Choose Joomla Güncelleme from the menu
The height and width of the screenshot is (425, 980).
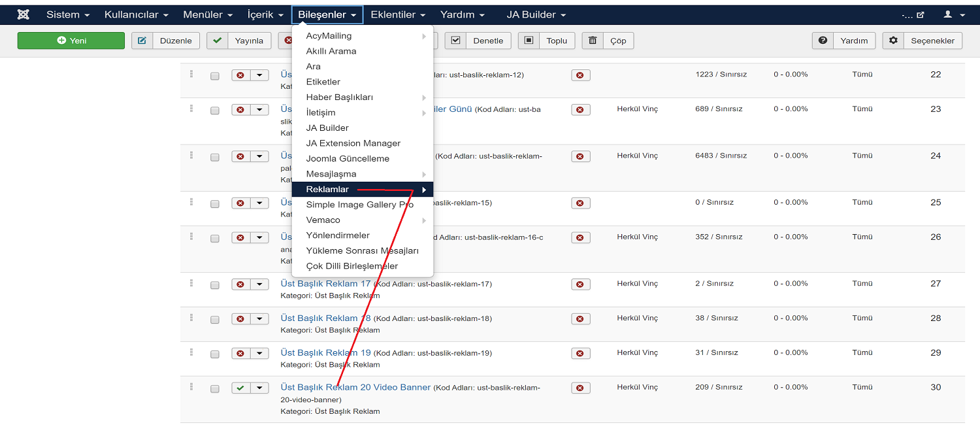pos(348,159)
